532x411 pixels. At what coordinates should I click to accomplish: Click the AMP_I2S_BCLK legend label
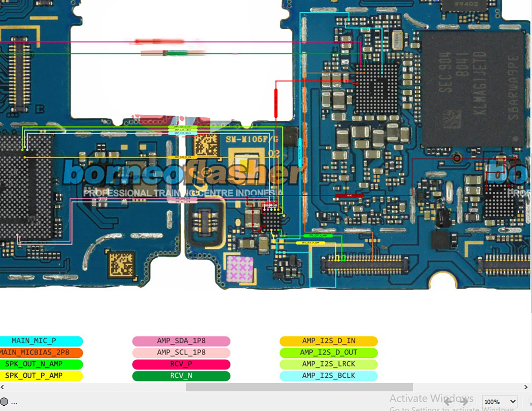(329, 376)
